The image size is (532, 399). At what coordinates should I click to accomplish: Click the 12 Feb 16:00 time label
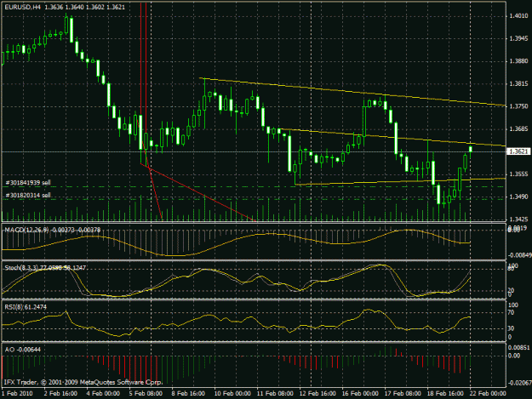[317, 393]
